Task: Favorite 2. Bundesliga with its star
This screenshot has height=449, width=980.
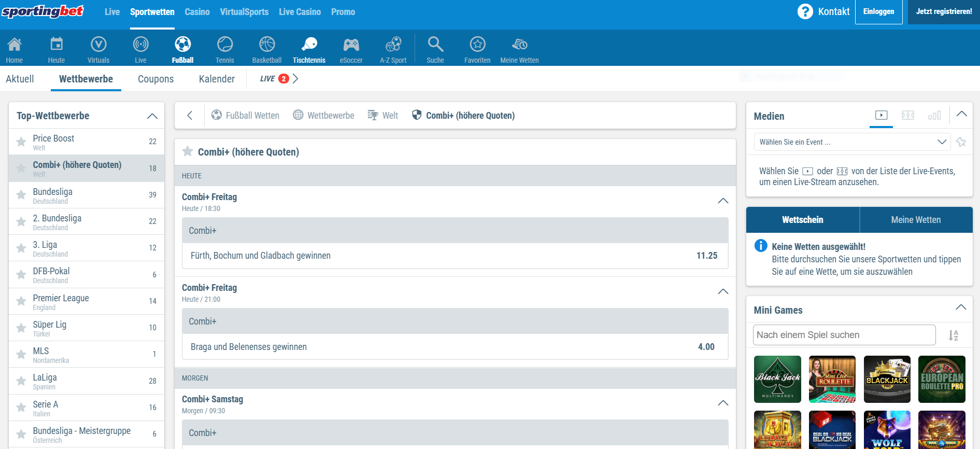Action: tap(21, 221)
